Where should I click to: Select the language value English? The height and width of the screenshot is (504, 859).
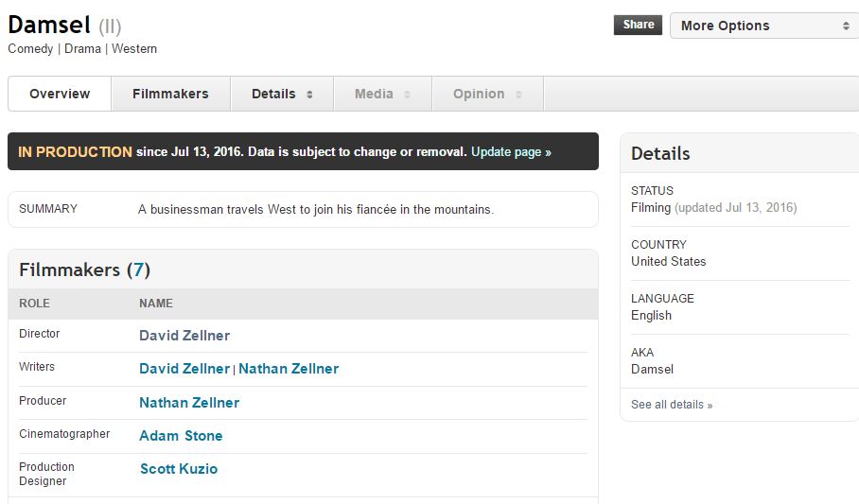(651, 316)
